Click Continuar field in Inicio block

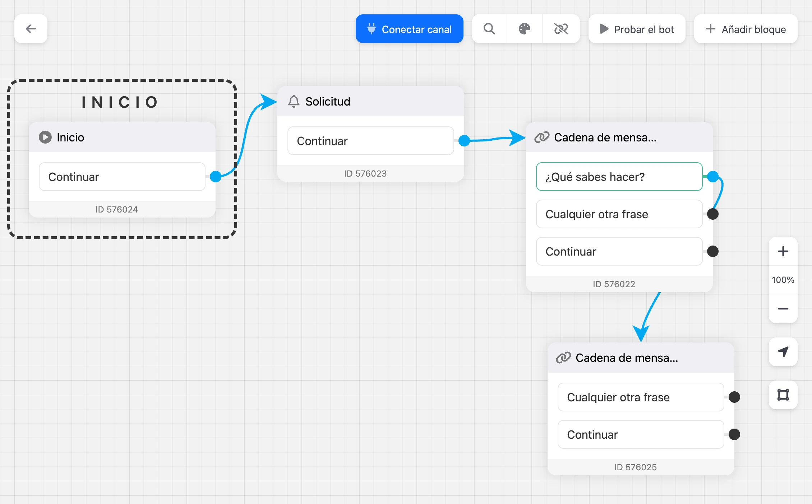click(x=122, y=177)
